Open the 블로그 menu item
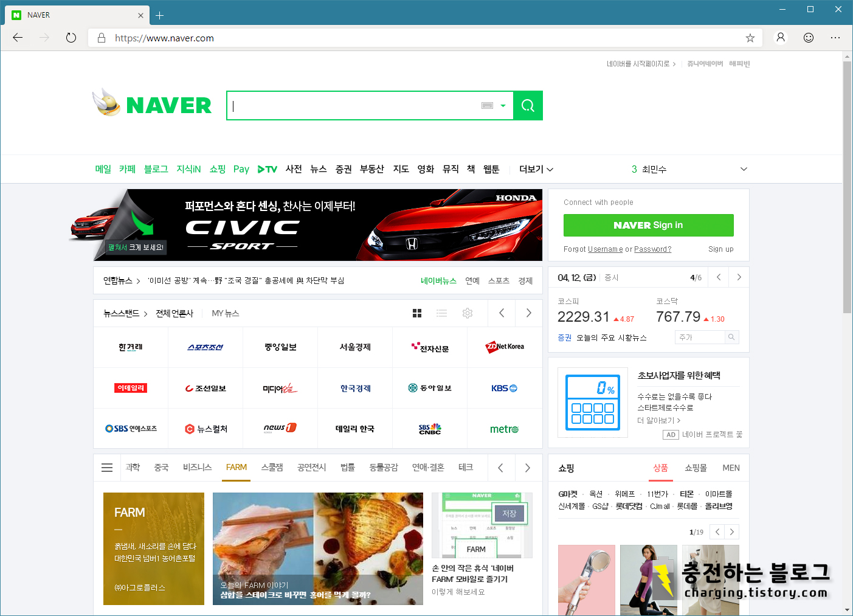853x616 pixels. pyautogui.click(x=156, y=169)
